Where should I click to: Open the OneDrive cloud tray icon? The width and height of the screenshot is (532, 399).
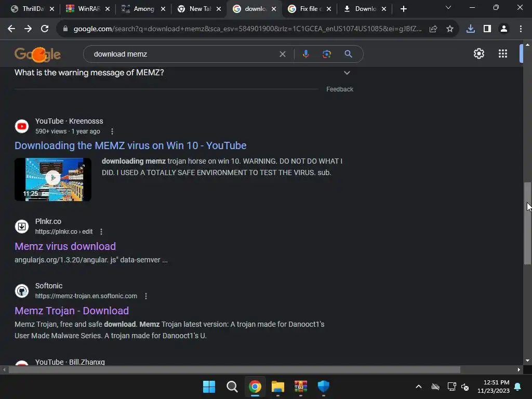(x=435, y=387)
